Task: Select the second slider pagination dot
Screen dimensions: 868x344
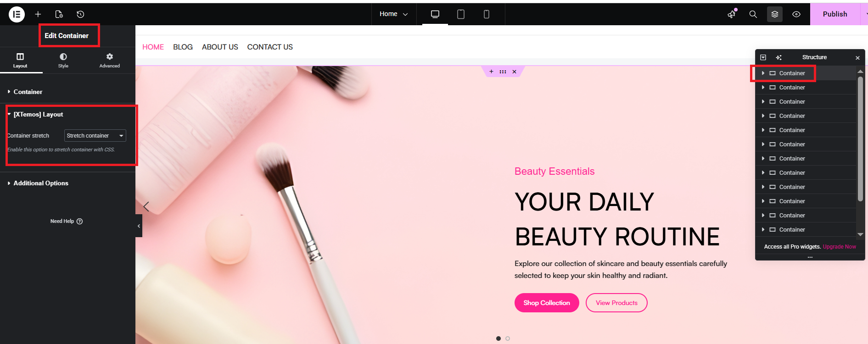Action: click(x=508, y=338)
